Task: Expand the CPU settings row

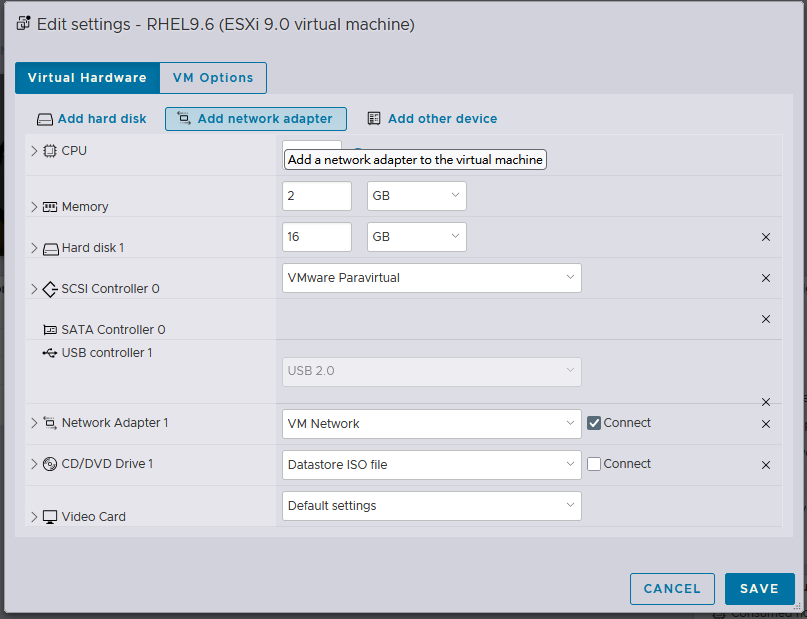Action: point(34,151)
